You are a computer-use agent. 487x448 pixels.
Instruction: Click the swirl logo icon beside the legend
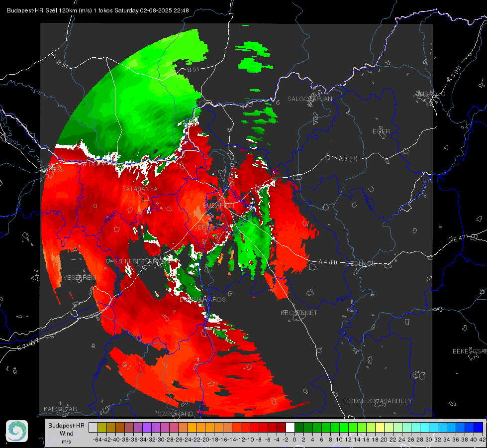pos(17,431)
